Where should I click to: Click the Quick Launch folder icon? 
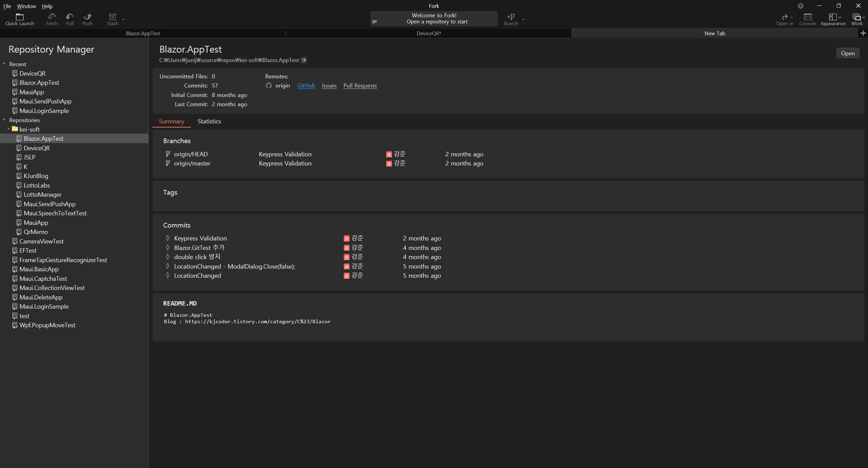pyautogui.click(x=20, y=17)
